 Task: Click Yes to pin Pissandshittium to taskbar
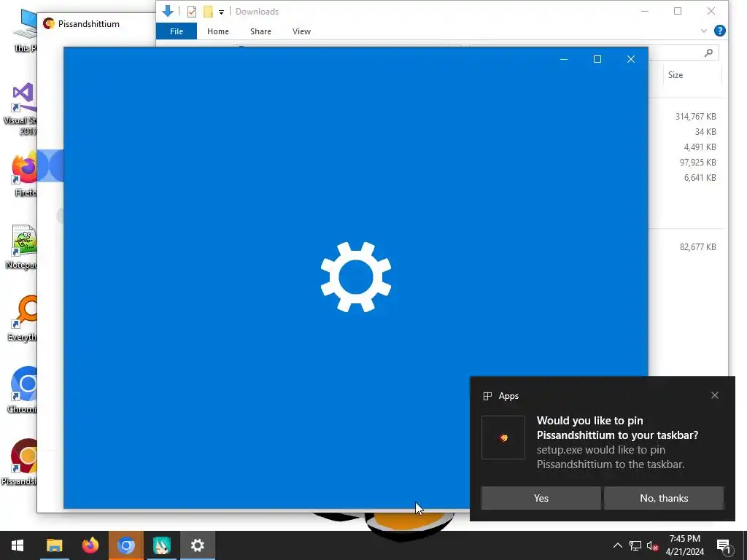pyautogui.click(x=541, y=498)
